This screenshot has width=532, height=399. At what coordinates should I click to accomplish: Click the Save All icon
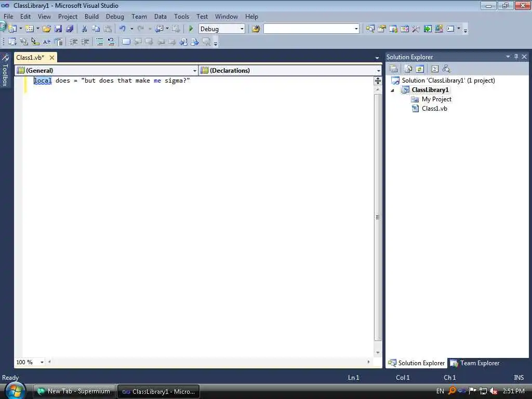[70, 29]
